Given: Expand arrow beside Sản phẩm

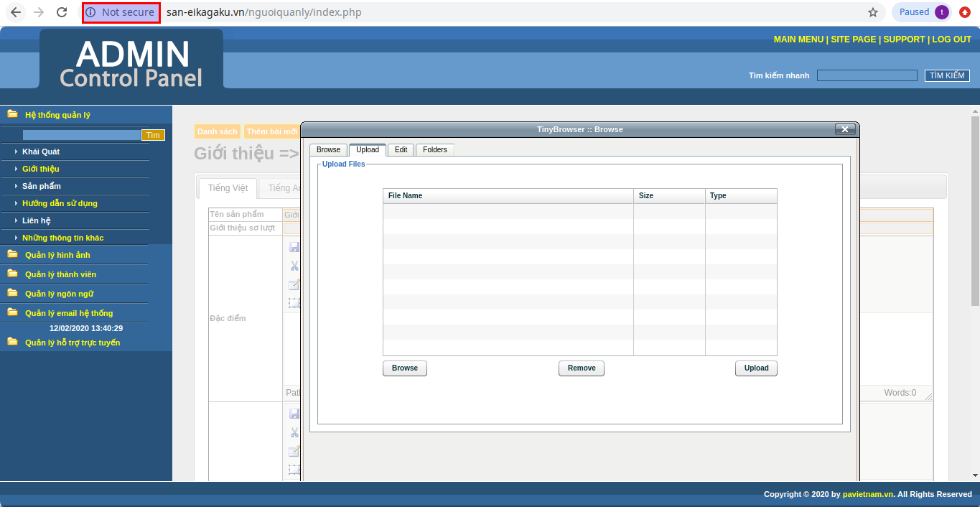Looking at the screenshot, I should point(16,186).
